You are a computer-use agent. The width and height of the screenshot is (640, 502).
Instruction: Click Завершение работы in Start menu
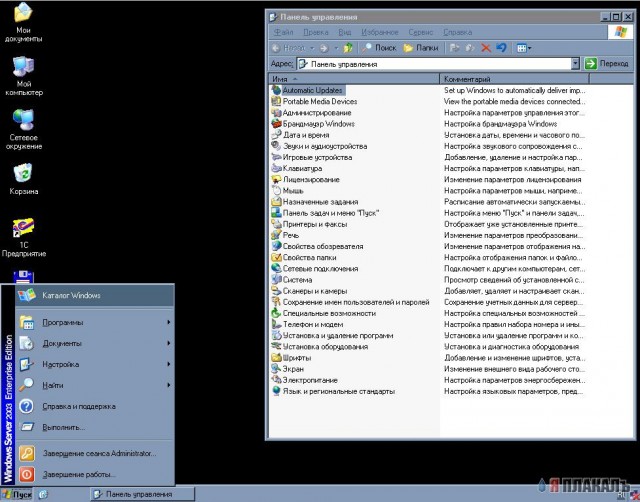point(95,475)
